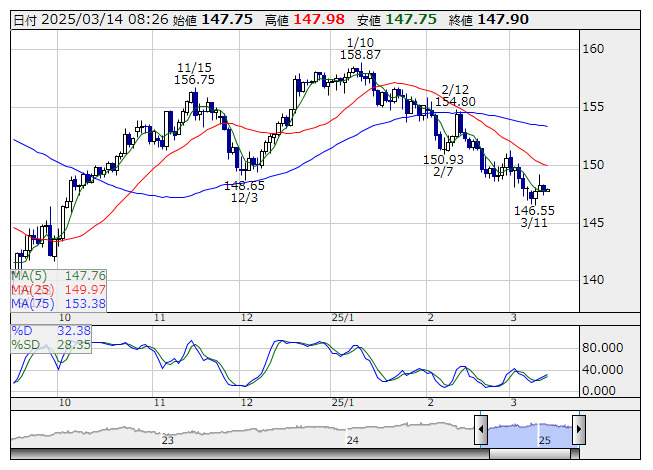The image size is (653, 470).
Task: Click the 145 price axis label
Action: point(593,223)
